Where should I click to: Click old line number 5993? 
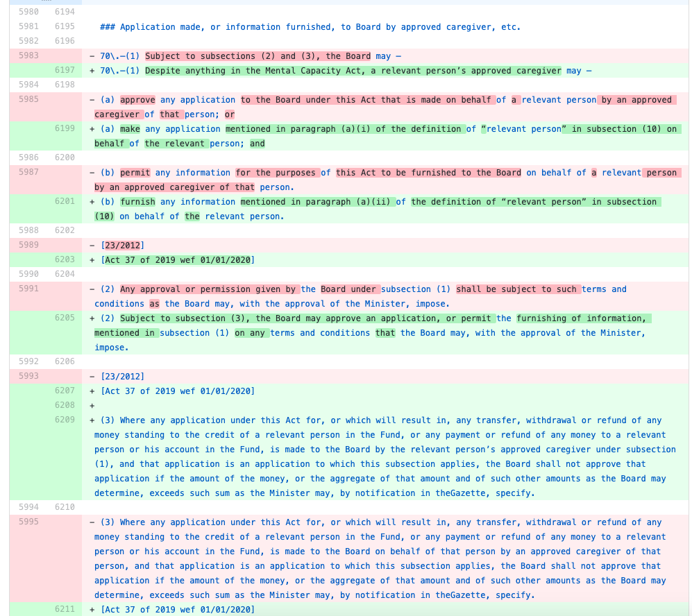(29, 376)
